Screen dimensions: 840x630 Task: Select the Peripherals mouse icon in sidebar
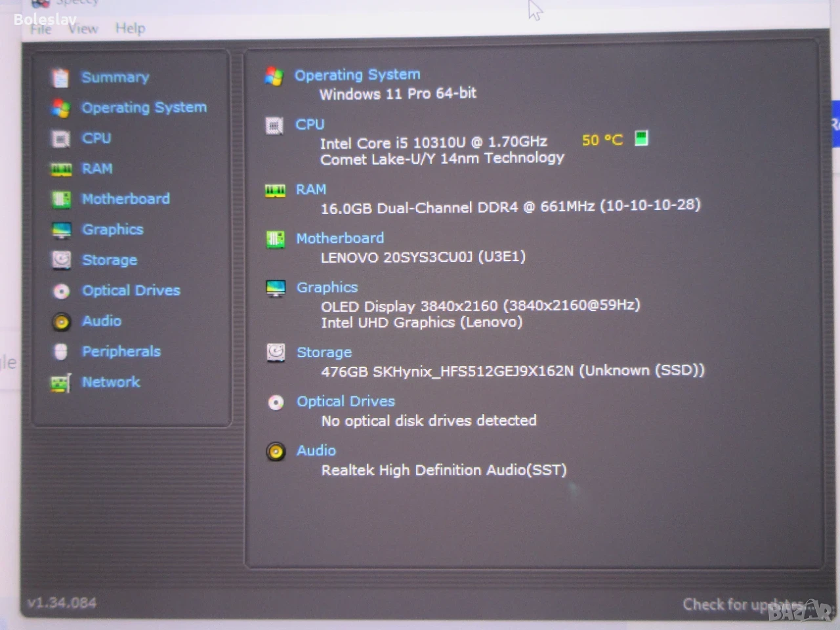click(x=61, y=352)
